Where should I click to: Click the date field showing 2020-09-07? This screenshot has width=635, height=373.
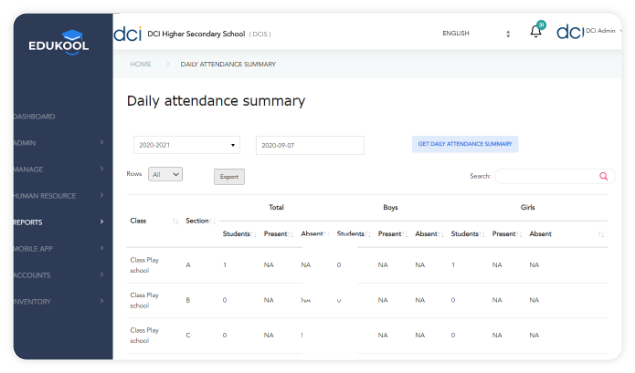(x=310, y=145)
